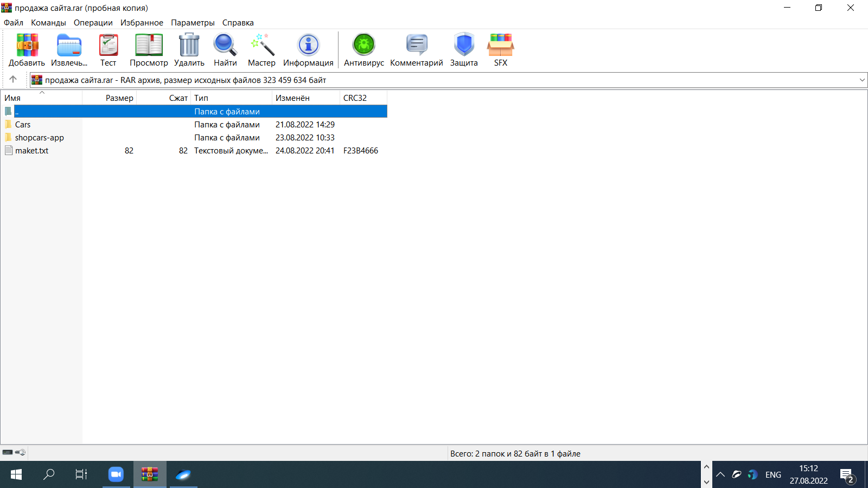Image resolution: width=868 pixels, height=488 pixels.
Task: Create SFX archive via SFX icon
Action: [500, 46]
